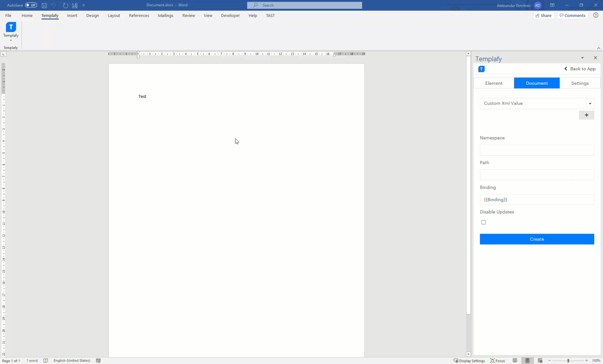Click the Save icon in quick access toolbar

44,5
